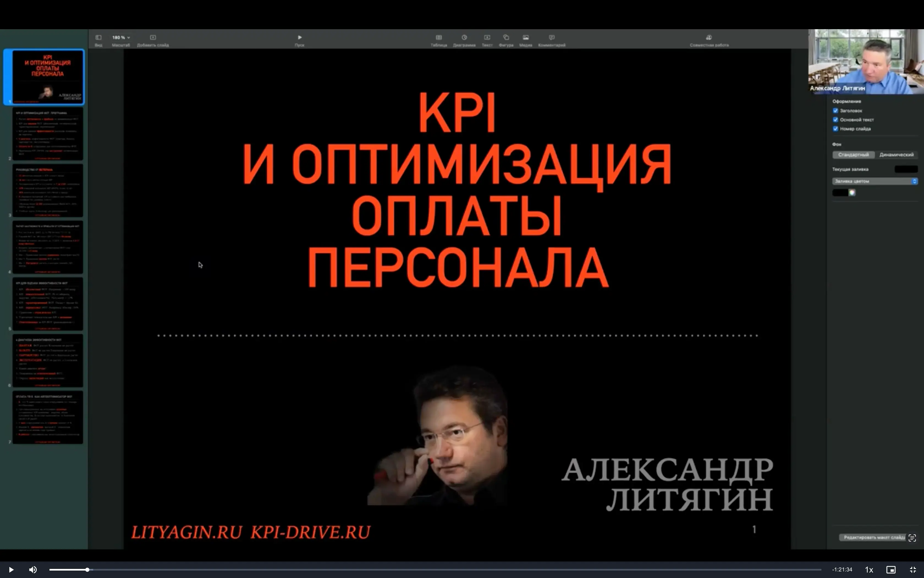
Task: Click the video progress bar
Action: (435, 569)
